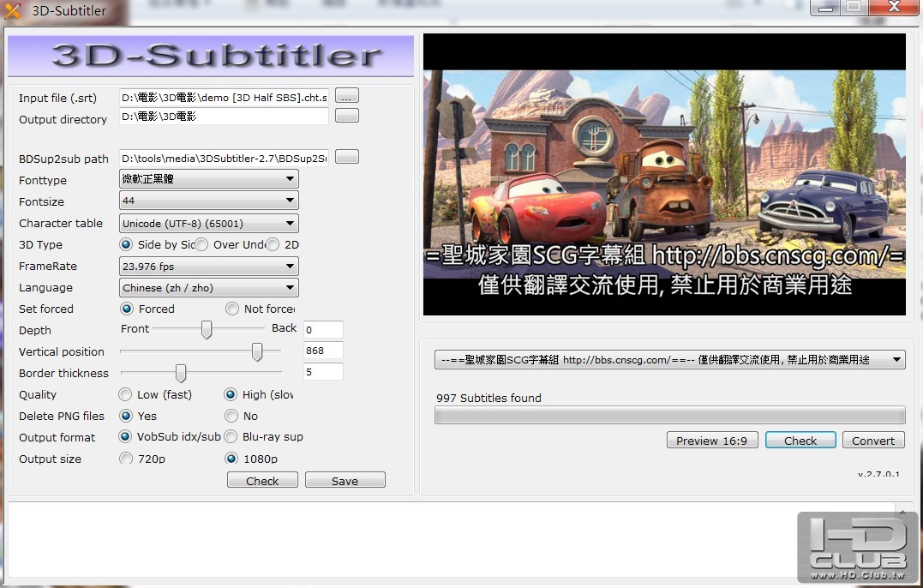Click the Depth value field
The width and height of the screenshot is (923, 588).
(323, 330)
